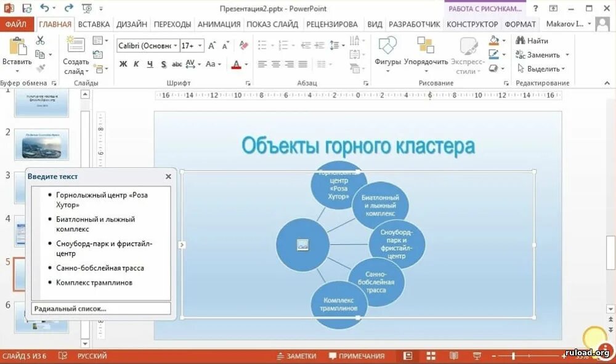Switch to normal view in status bar
616x364 pixels.
(x=408, y=356)
